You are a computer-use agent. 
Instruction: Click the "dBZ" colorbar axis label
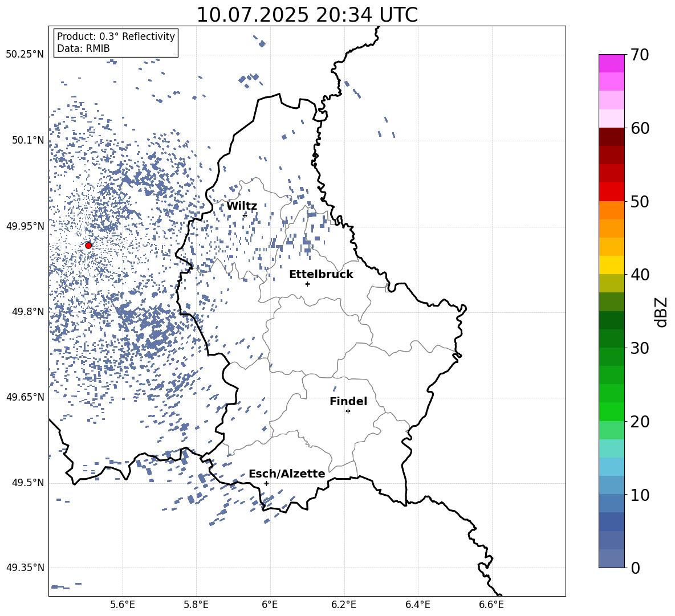click(x=660, y=312)
